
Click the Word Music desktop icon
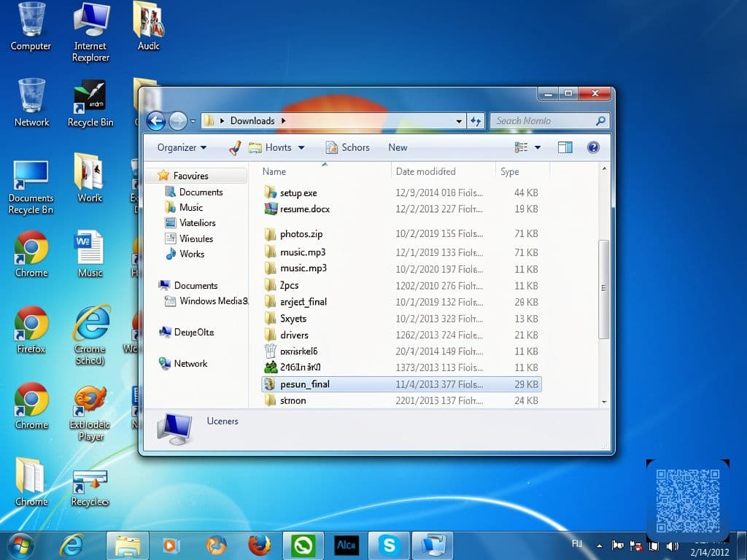point(90,254)
